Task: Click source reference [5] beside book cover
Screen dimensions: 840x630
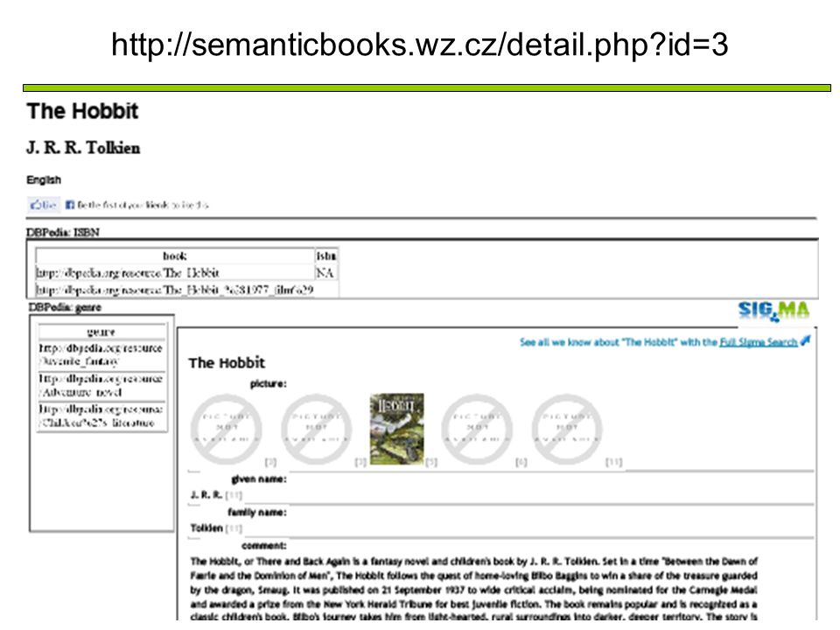Action: (x=431, y=462)
